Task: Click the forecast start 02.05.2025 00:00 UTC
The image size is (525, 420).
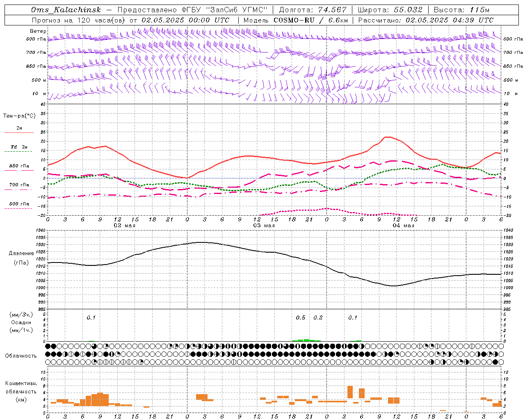Action: tap(185, 20)
